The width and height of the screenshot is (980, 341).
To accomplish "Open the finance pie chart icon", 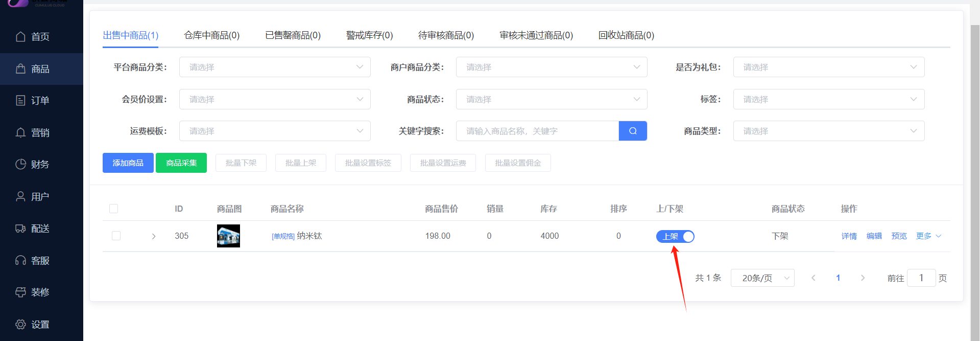I will [x=20, y=165].
